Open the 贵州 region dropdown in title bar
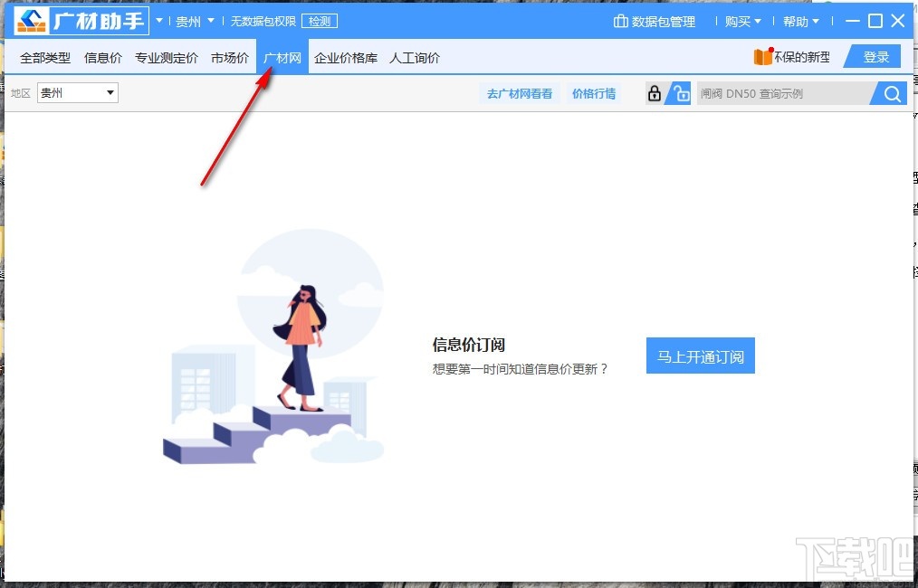Screen dimensions: 918x588 pyautogui.click(x=192, y=21)
